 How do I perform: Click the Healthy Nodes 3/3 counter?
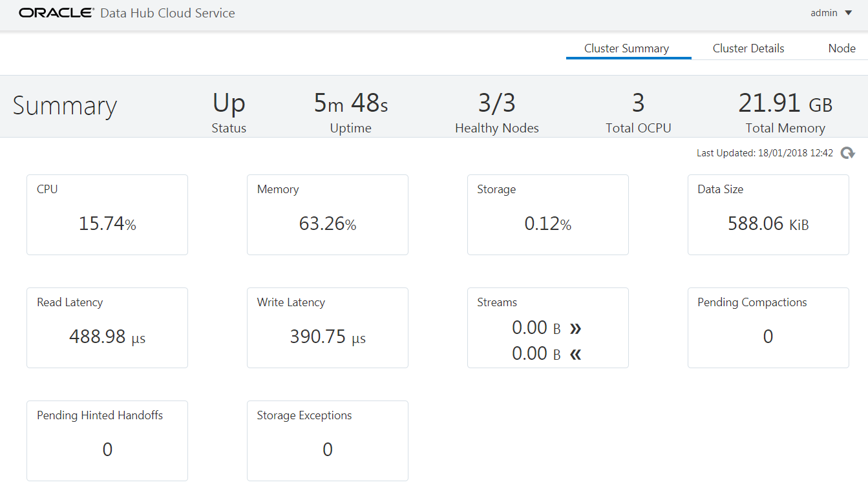[x=496, y=102]
